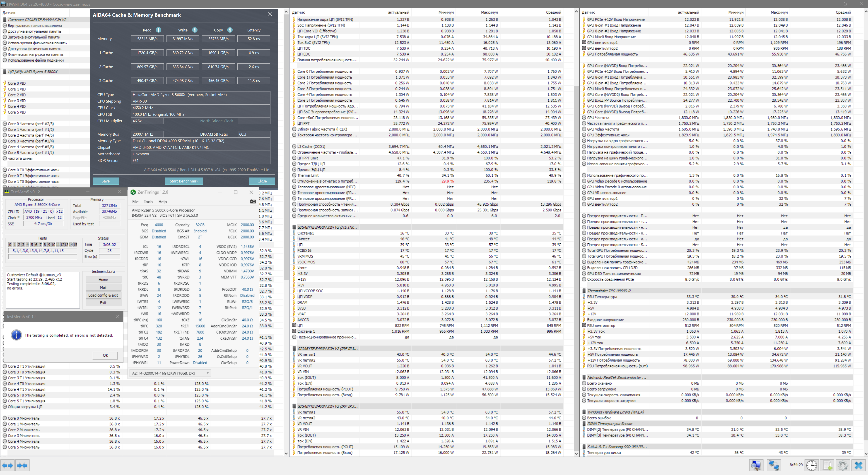Click the log file plus icon
The width and height of the screenshot is (868, 475).
tap(827, 465)
